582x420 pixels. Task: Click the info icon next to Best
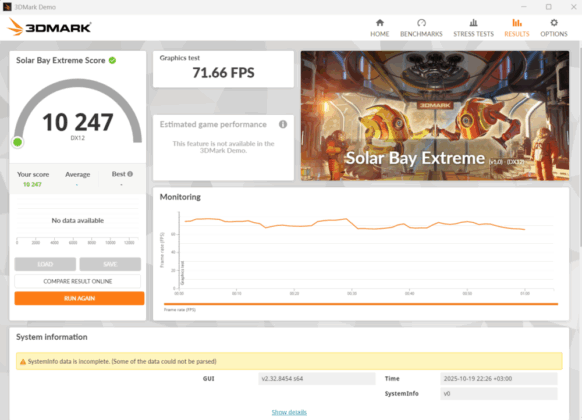point(130,174)
